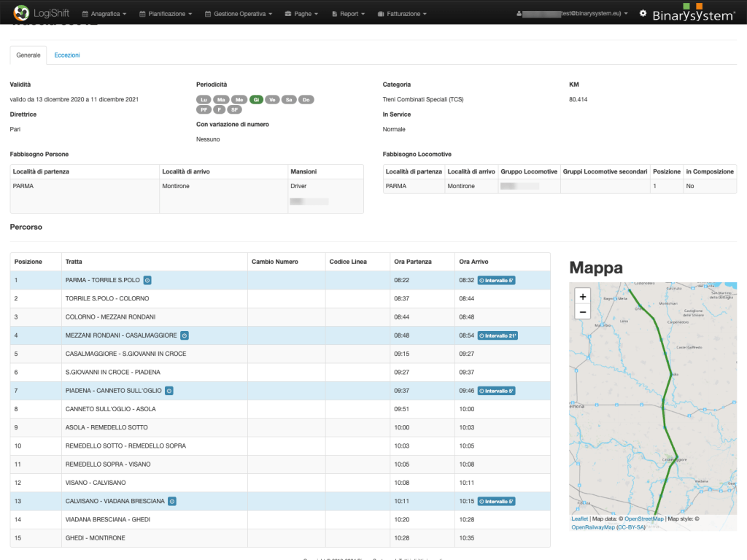Open the CC-BY-SA license link
This screenshot has width=747, height=560.
pos(631,528)
